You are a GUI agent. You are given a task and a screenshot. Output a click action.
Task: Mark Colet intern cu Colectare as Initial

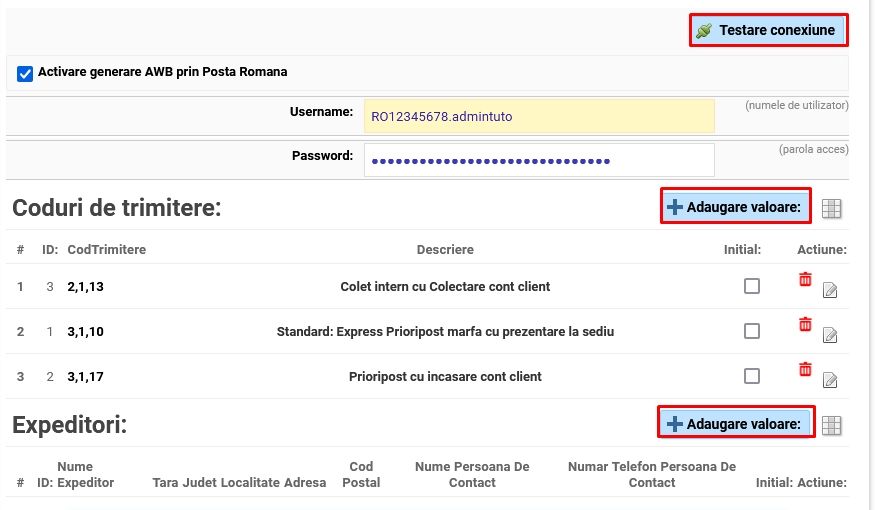752,286
